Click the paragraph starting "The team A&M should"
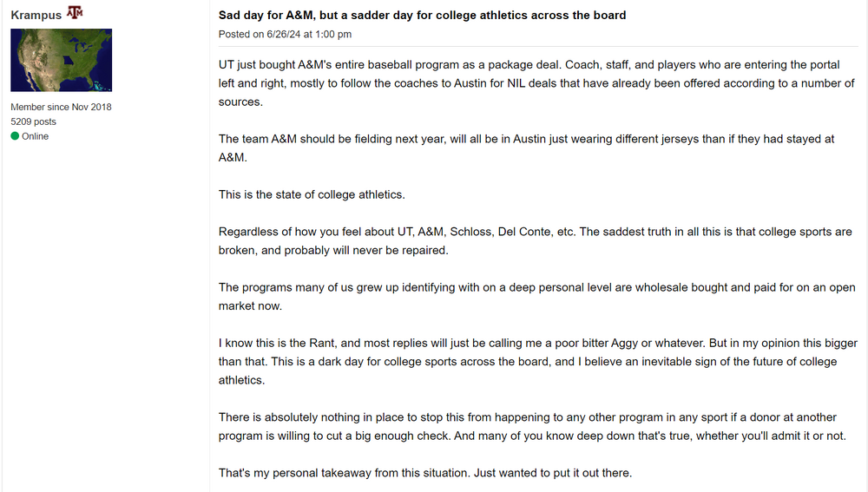The height and width of the screenshot is (492, 868). coord(526,148)
